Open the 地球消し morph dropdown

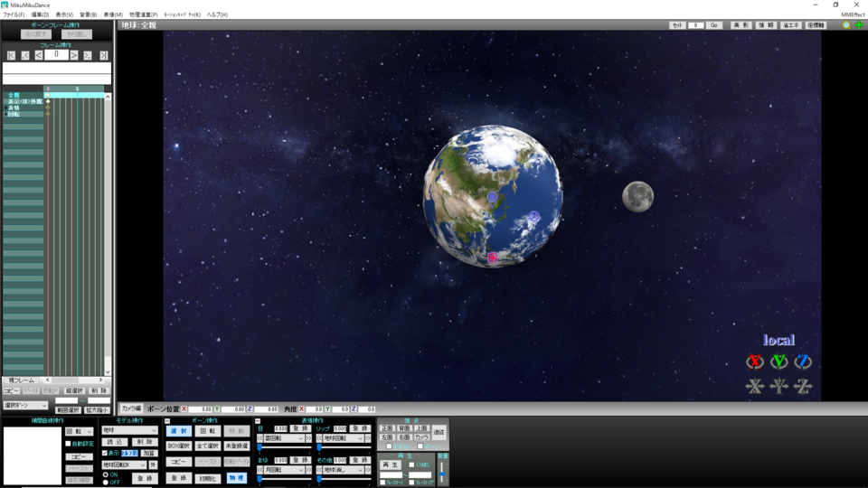click(344, 470)
